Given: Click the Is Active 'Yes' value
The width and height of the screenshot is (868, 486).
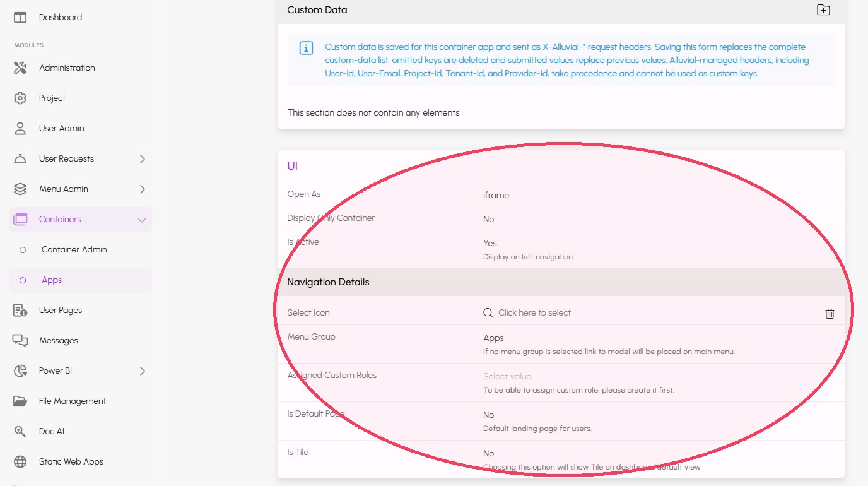Looking at the screenshot, I should tap(490, 243).
